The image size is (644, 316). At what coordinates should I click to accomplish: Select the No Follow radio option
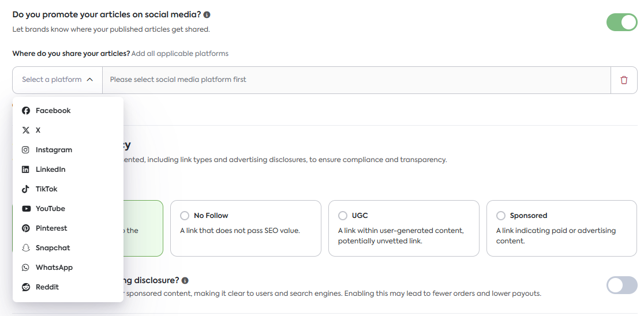[185, 216]
